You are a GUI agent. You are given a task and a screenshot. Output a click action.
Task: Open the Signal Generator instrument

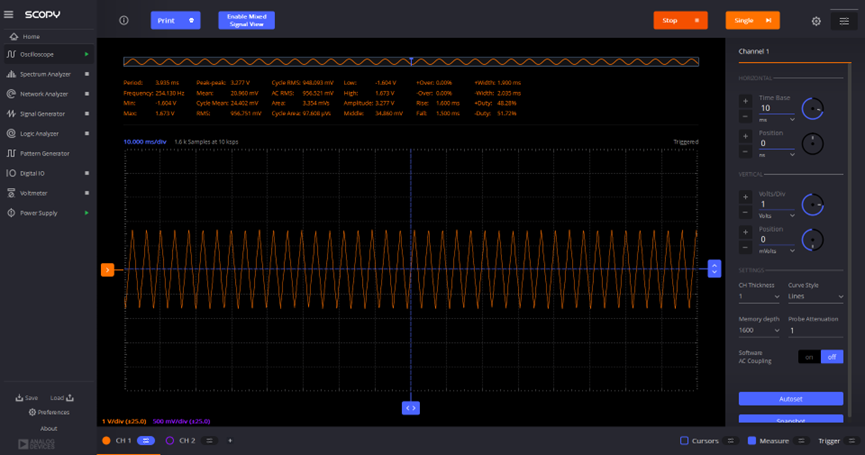click(x=36, y=114)
